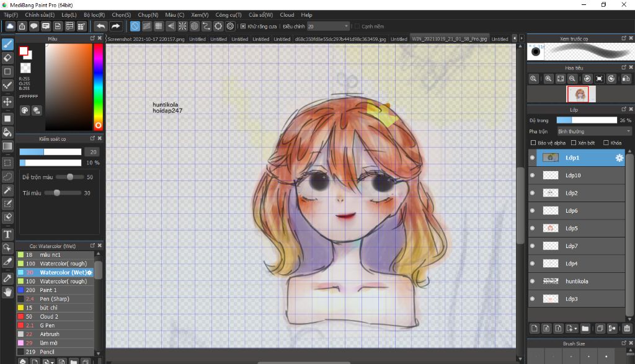Click zoom out icon in navigator panel

pos(572,79)
